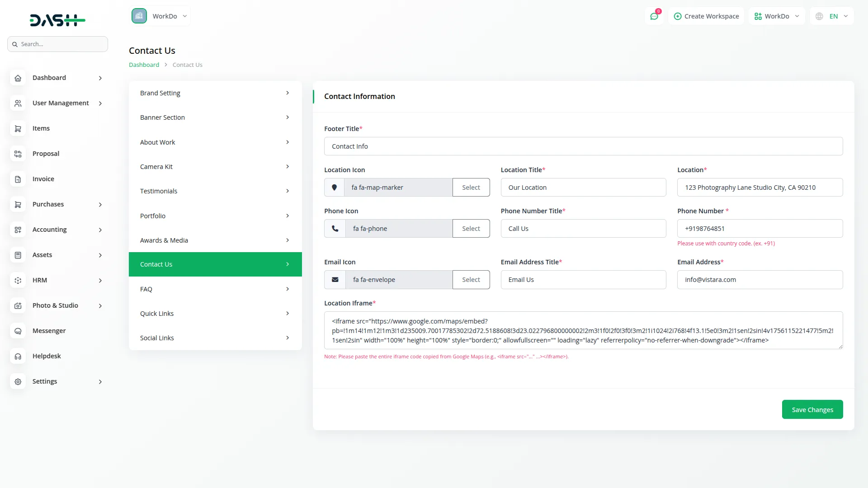Image resolution: width=868 pixels, height=488 pixels.
Task: Click the Proposal icon in sidebar
Action: (18, 154)
